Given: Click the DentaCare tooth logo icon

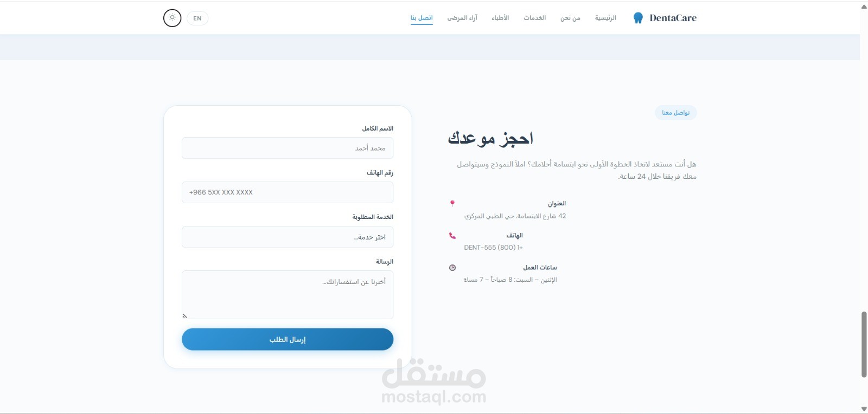Looking at the screenshot, I should pos(638,18).
